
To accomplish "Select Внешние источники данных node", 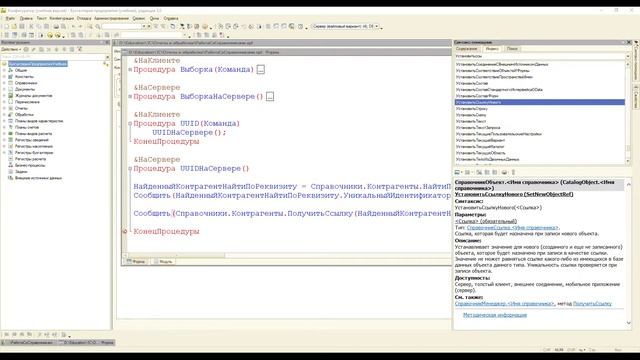I will (x=38, y=178).
